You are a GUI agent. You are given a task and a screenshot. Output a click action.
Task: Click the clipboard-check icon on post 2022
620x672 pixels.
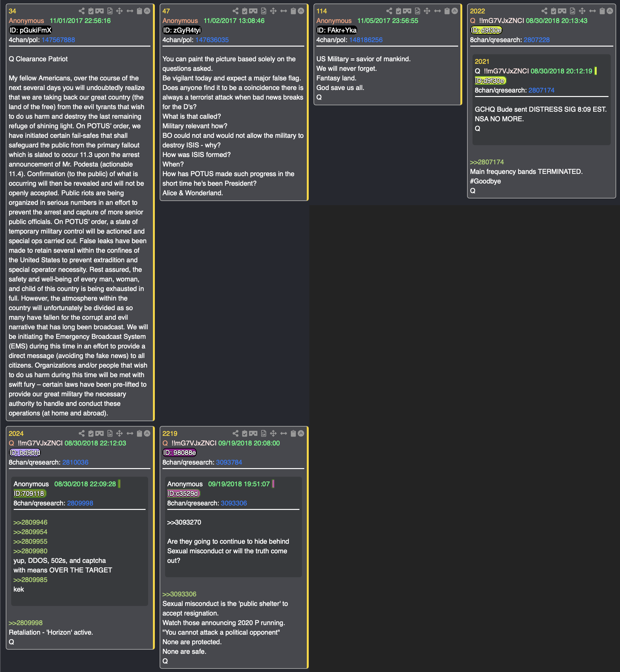click(554, 11)
